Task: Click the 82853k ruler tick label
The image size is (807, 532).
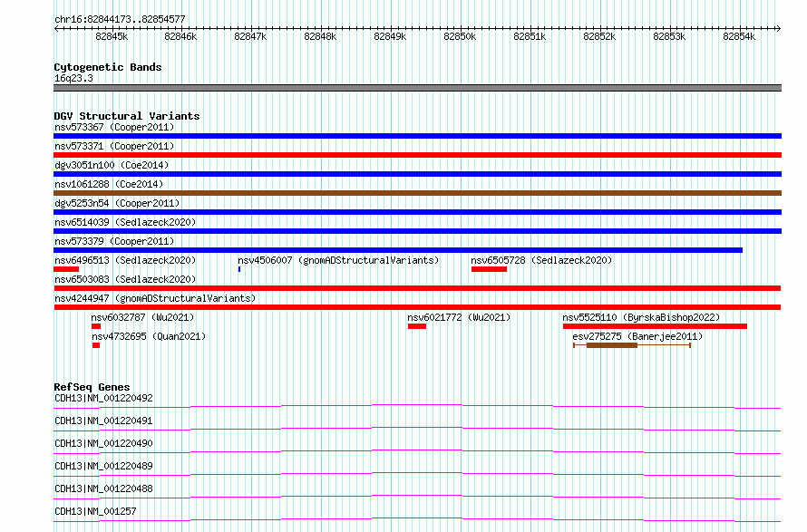Action: click(x=669, y=36)
